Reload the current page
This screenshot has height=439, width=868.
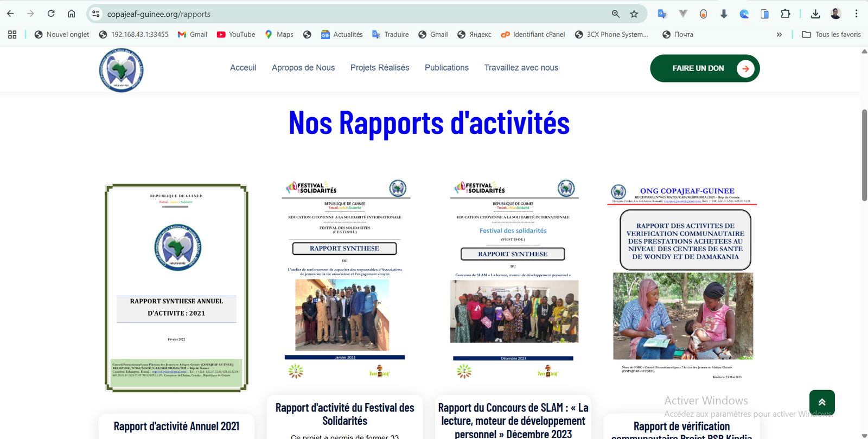tap(51, 14)
